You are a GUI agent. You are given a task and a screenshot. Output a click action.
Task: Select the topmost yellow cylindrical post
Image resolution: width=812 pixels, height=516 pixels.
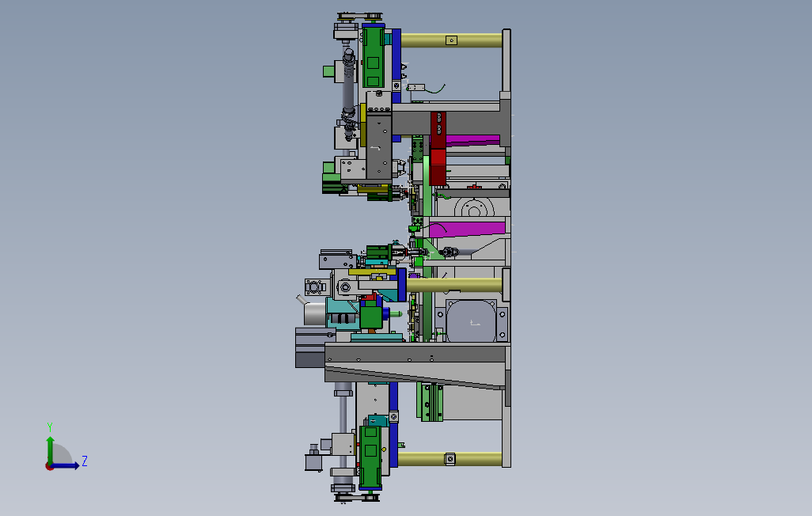click(x=451, y=40)
